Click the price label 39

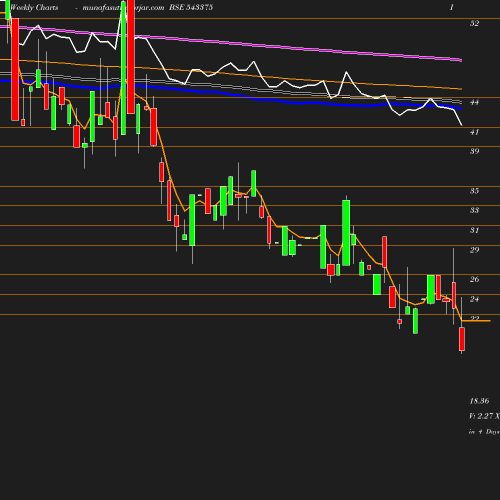click(x=474, y=151)
